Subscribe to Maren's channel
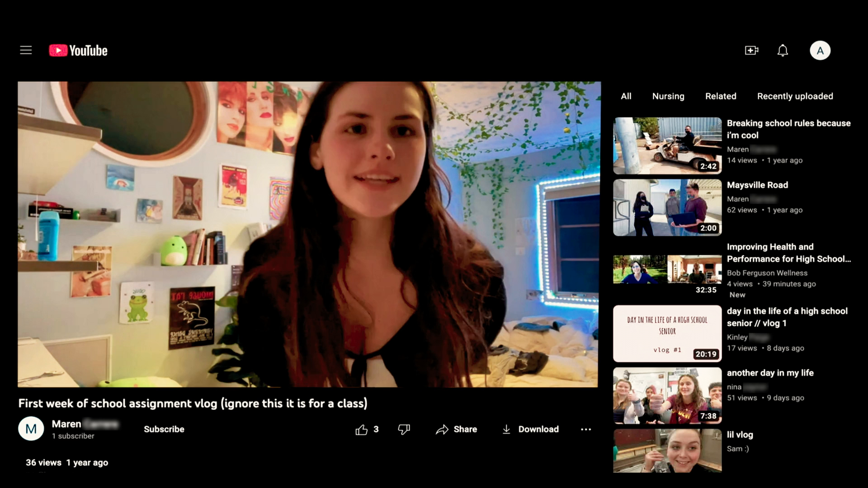This screenshot has width=868, height=488. pyautogui.click(x=164, y=429)
